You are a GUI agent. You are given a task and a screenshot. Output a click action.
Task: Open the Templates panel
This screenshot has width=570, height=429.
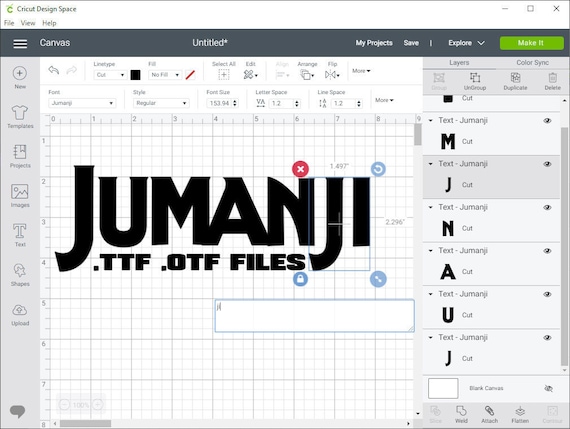pyautogui.click(x=20, y=117)
